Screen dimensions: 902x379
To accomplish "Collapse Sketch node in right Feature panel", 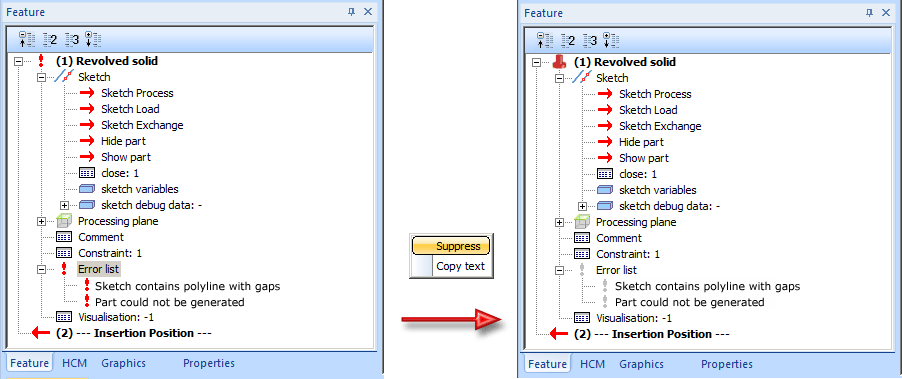I will [559, 78].
